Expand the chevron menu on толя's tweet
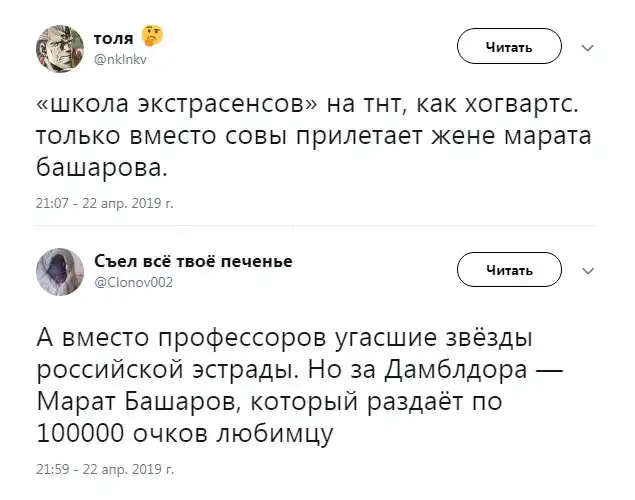 point(587,48)
